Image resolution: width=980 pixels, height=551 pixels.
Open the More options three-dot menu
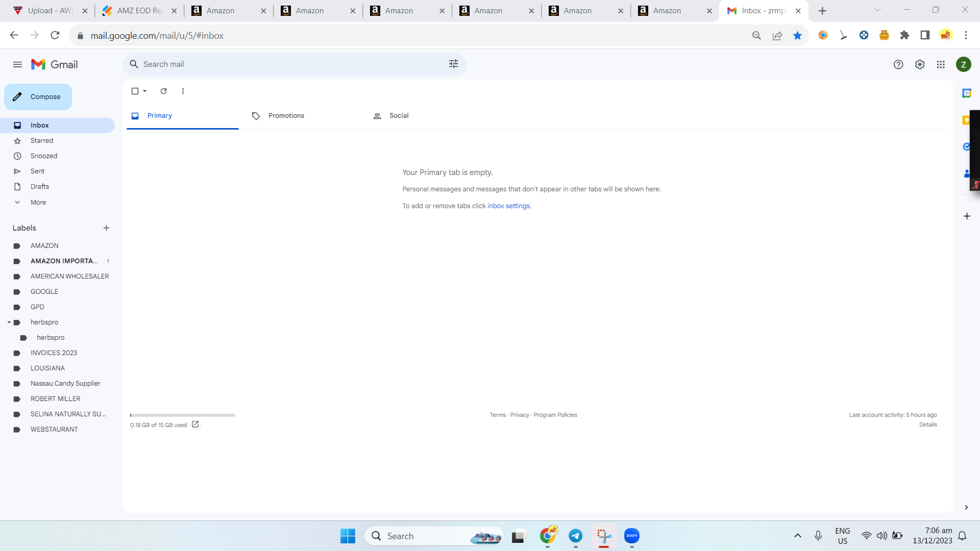(183, 91)
